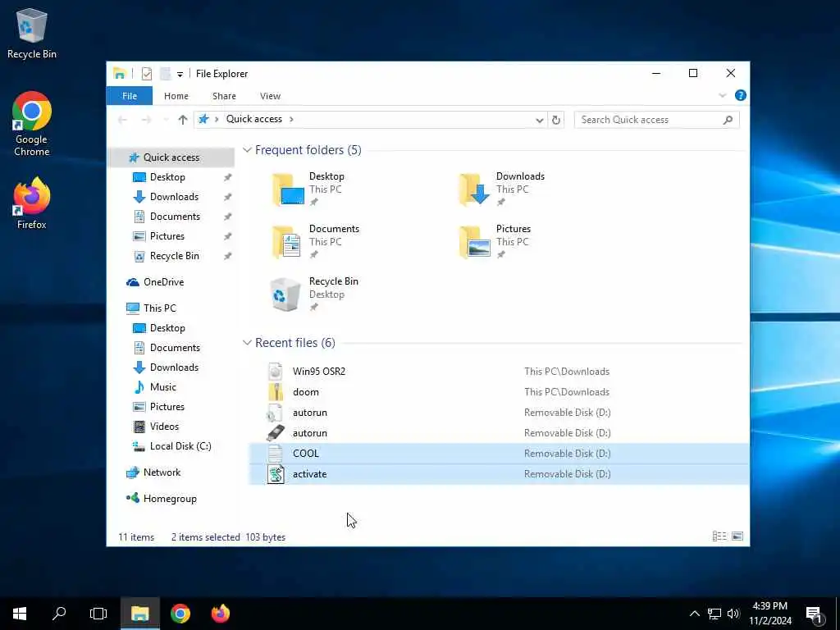
Task: Click File Explorer taskbar icon
Action: click(139, 614)
